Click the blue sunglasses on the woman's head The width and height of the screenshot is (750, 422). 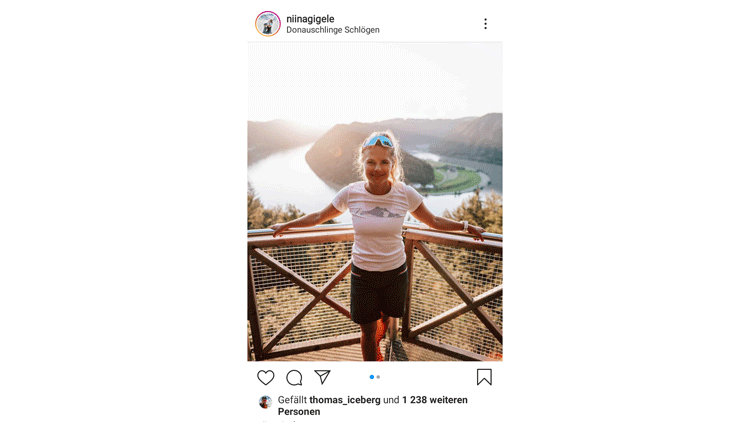coord(378,142)
